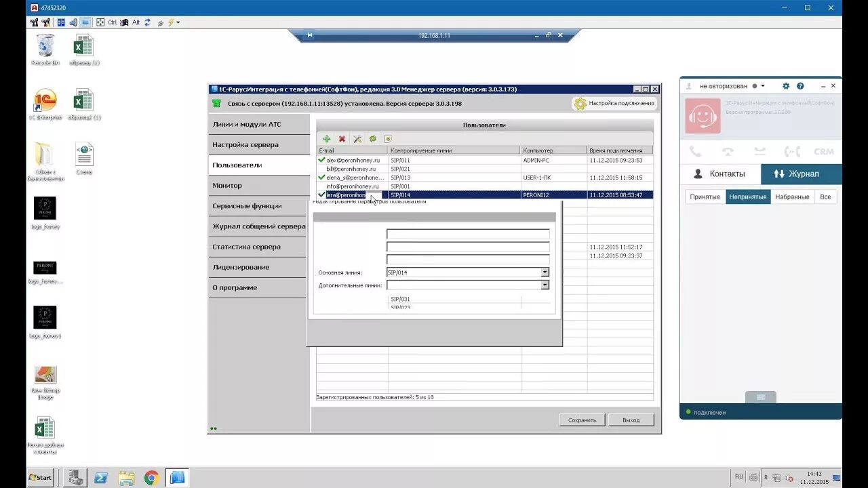Open PowerShell from the taskbar
This screenshot has height=488, width=868.
101,478
